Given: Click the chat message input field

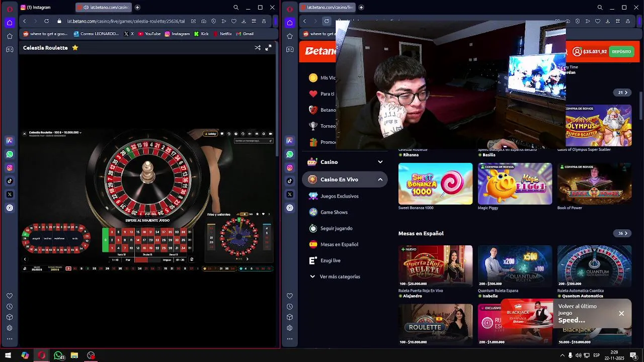Looking at the screenshot, I should 254,141.
